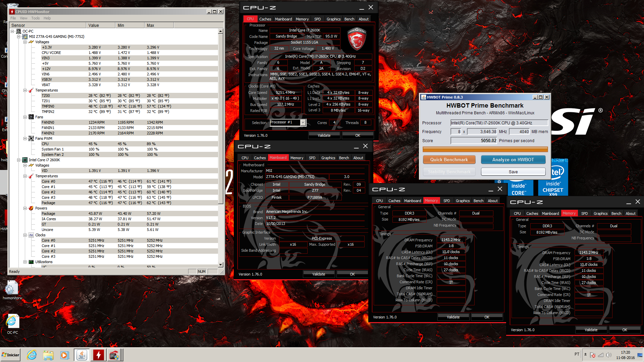This screenshot has height=362, width=644.
Task: Open Bench tab in top CPU-Z window
Action: pos(349,19)
